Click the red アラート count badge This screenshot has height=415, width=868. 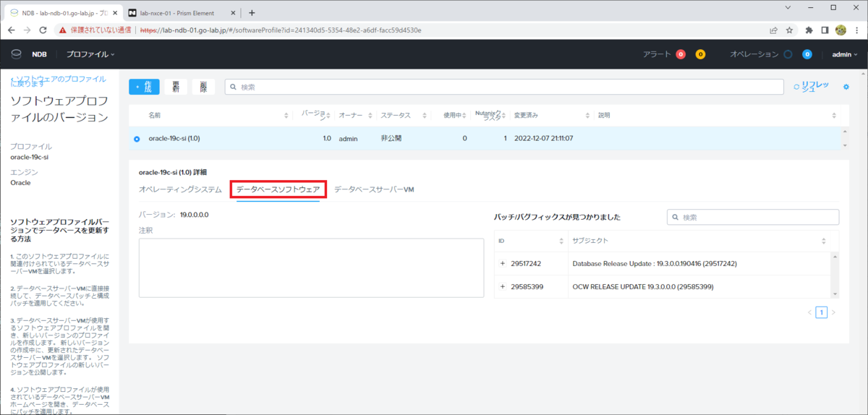pyautogui.click(x=681, y=54)
